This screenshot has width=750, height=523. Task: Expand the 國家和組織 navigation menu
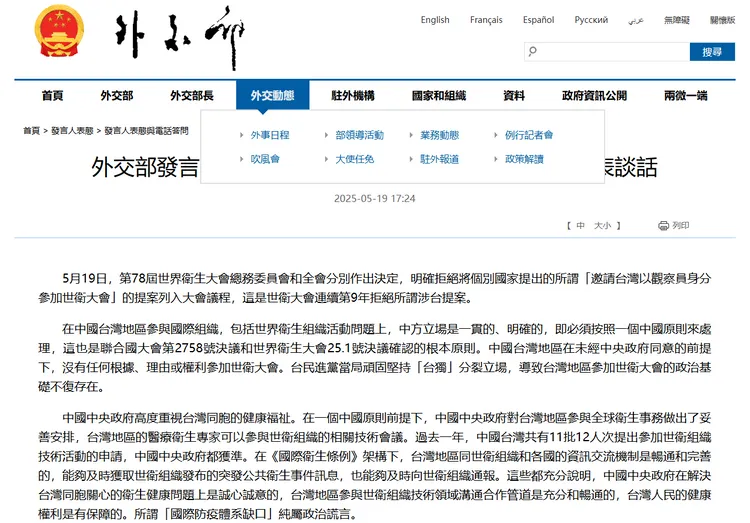click(438, 95)
